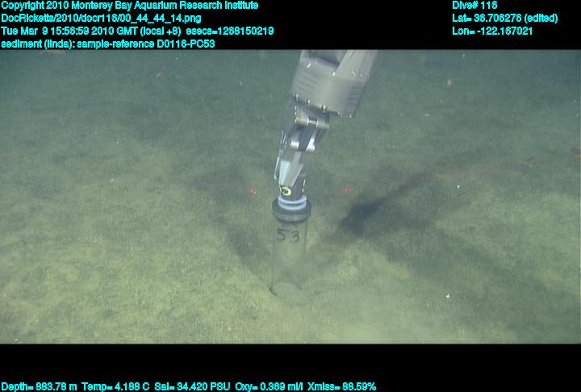Click the Sal 34.420 PSU reading
Screen dimensions: 581x392
tap(192, 386)
